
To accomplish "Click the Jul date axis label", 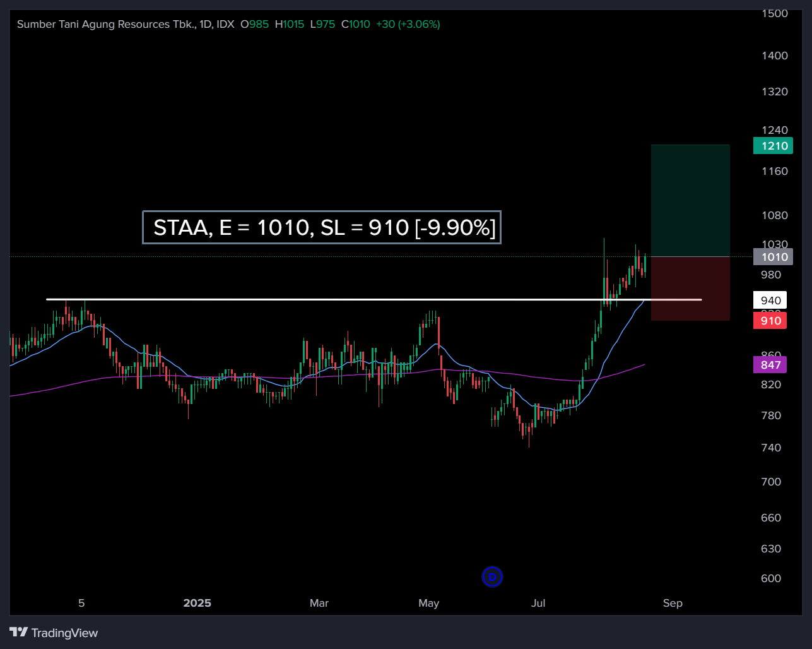I will point(538,603).
